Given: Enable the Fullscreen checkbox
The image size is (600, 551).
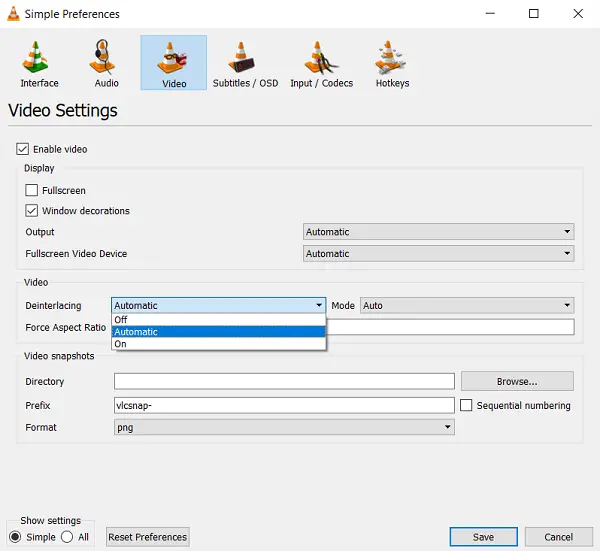Looking at the screenshot, I should (x=31, y=190).
